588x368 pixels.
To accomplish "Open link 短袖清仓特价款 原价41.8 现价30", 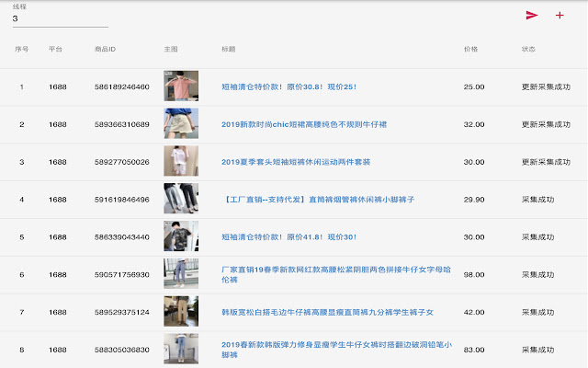I will [288, 237].
